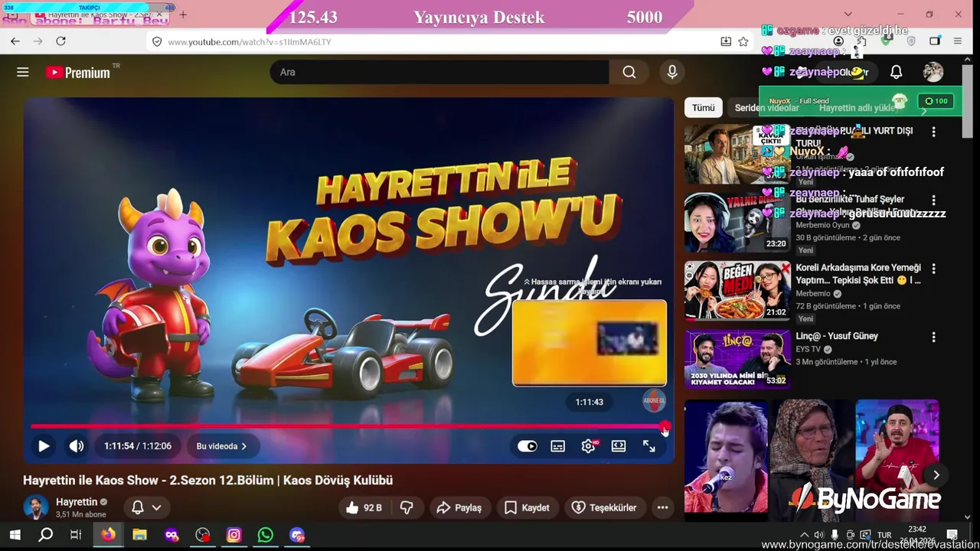
Task: Toggle autoplay switch in player
Action: click(x=528, y=446)
